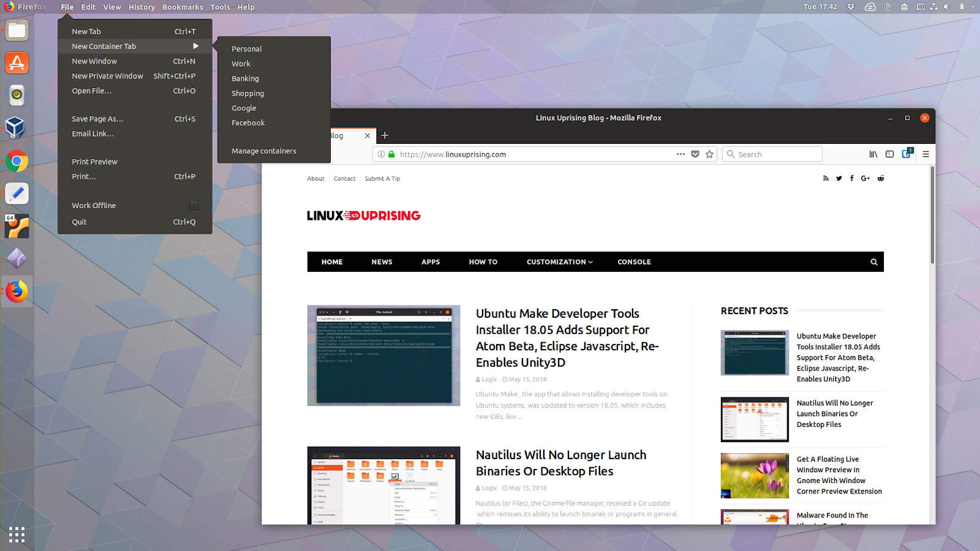Open the container extension icon with badge
This screenshot has height=551, width=980.
click(x=907, y=154)
